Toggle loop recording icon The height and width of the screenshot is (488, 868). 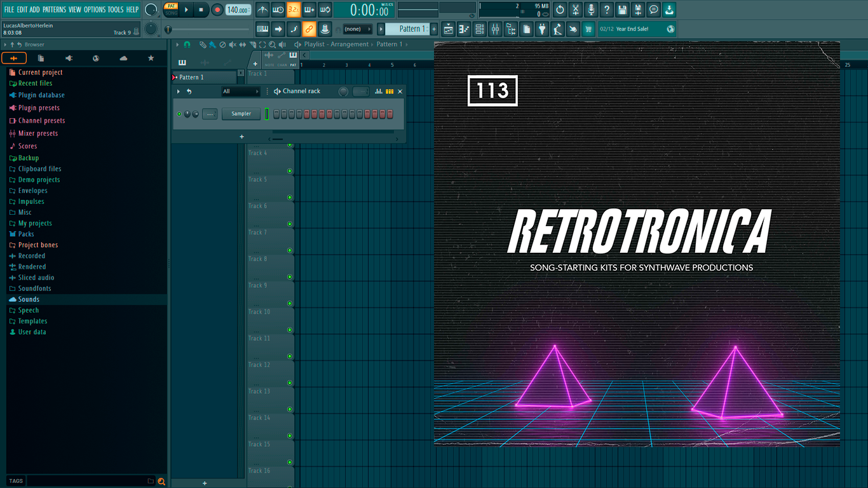tap(325, 10)
